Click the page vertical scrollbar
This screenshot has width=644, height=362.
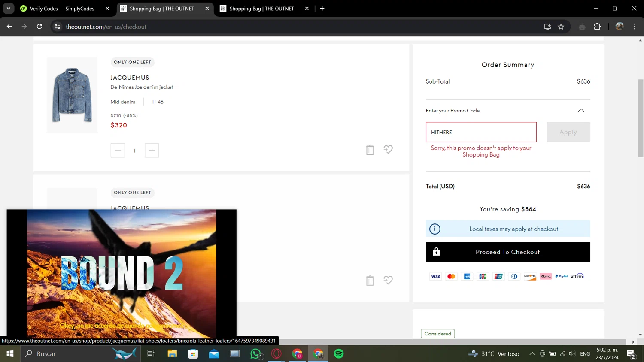click(x=640, y=118)
